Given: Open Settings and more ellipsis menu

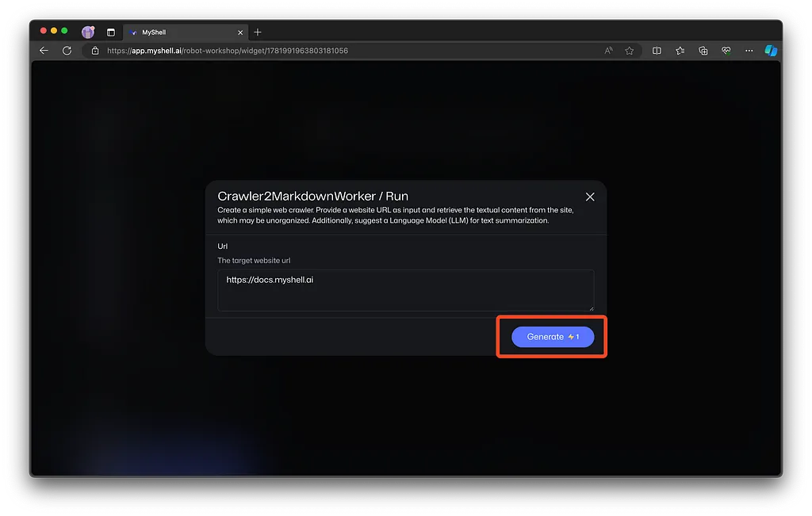Looking at the screenshot, I should click(749, 51).
